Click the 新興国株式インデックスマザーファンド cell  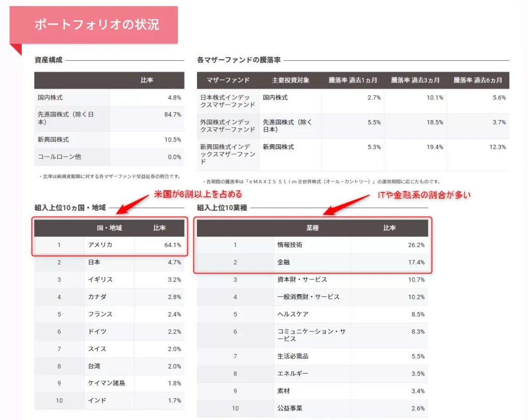(x=227, y=154)
